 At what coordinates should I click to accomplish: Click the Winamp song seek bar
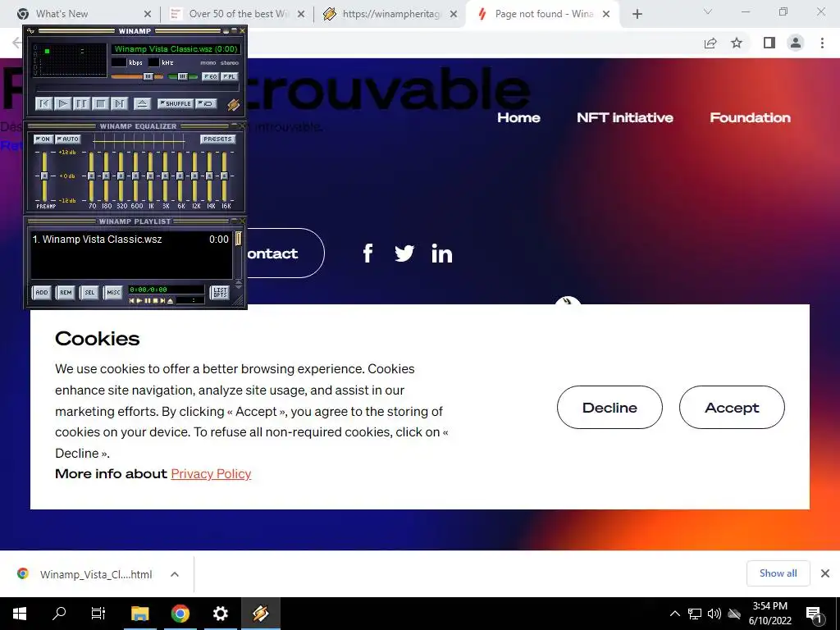pos(137,88)
